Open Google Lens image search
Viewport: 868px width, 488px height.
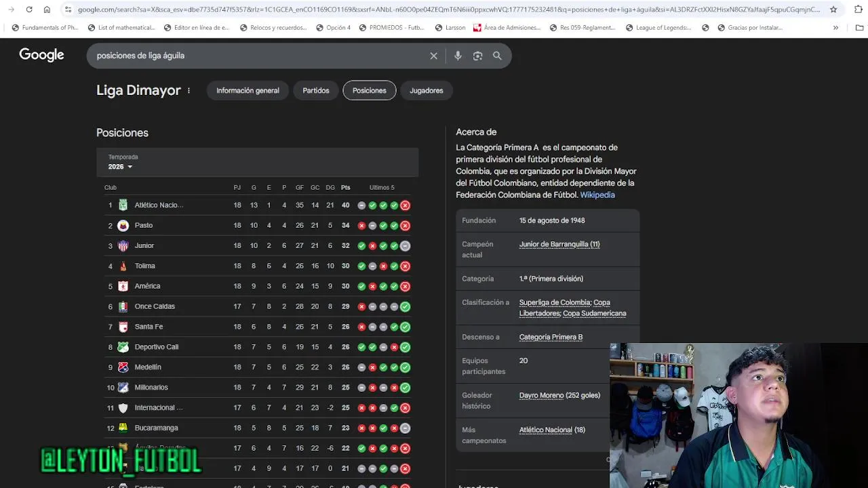click(x=477, y=56)
